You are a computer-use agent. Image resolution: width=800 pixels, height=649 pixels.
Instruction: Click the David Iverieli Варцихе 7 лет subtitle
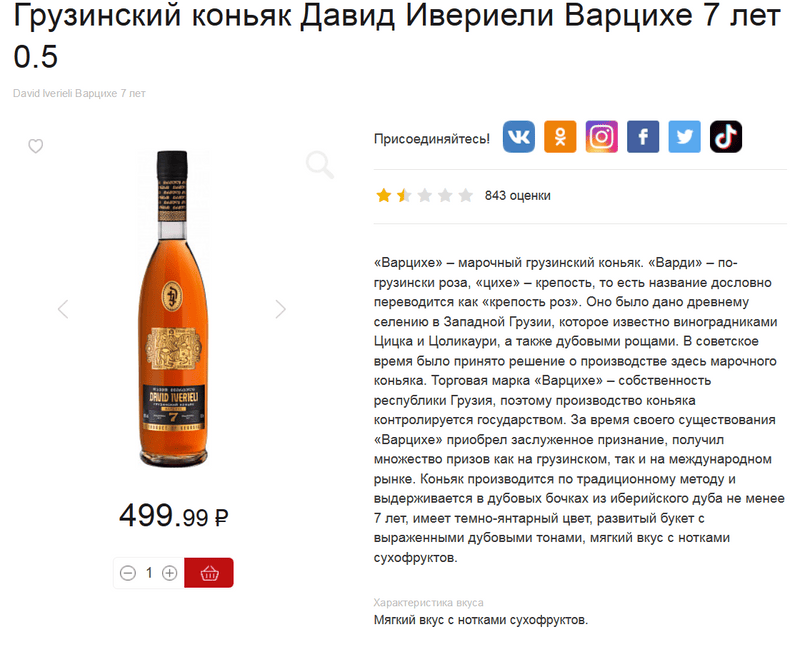[79, 93]
